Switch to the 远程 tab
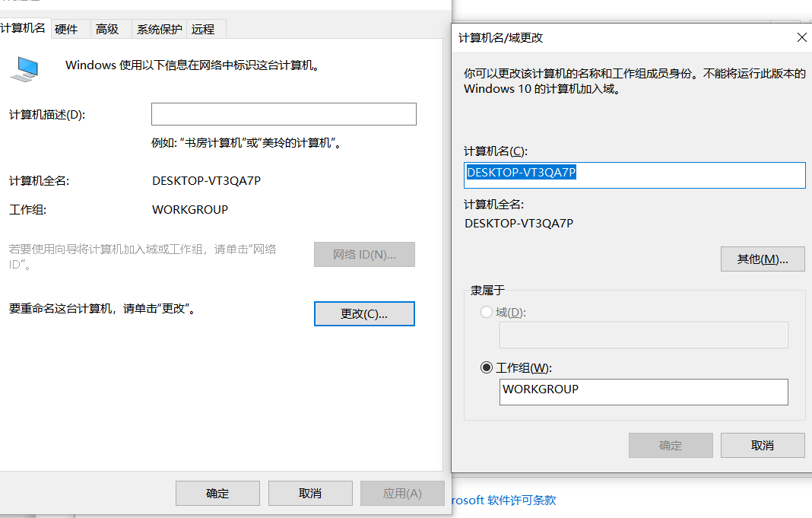This screenshot has height=518, width=812. click(203, 29)
